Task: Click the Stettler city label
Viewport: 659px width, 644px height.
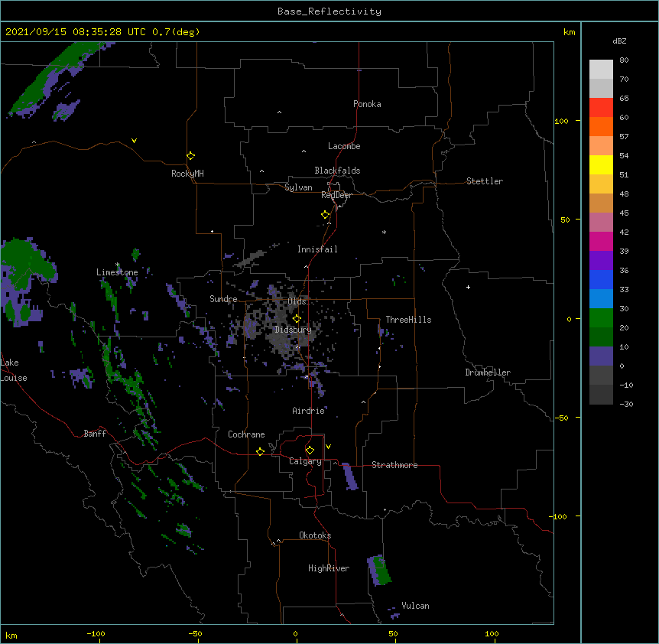Action: click(x=485, y=181)
